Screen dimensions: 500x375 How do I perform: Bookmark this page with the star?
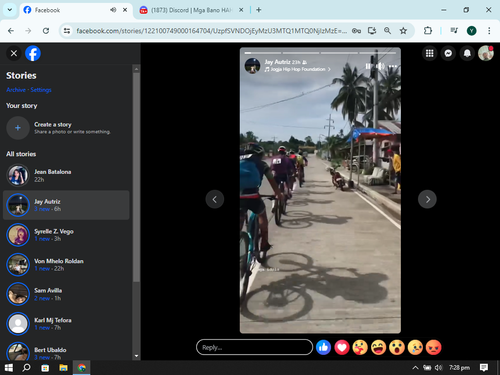tap(403, 31)
